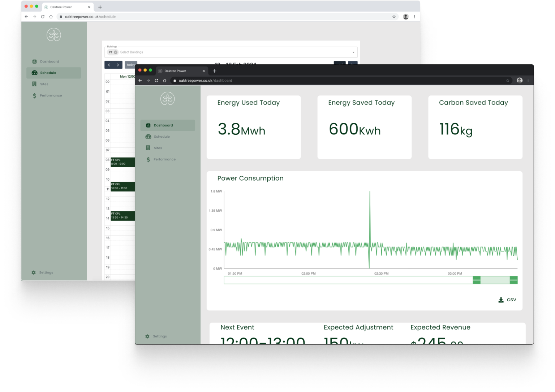555x392 pixels.
Task: Open a new tab in dashboard browser
Action: tap(214, 71)
